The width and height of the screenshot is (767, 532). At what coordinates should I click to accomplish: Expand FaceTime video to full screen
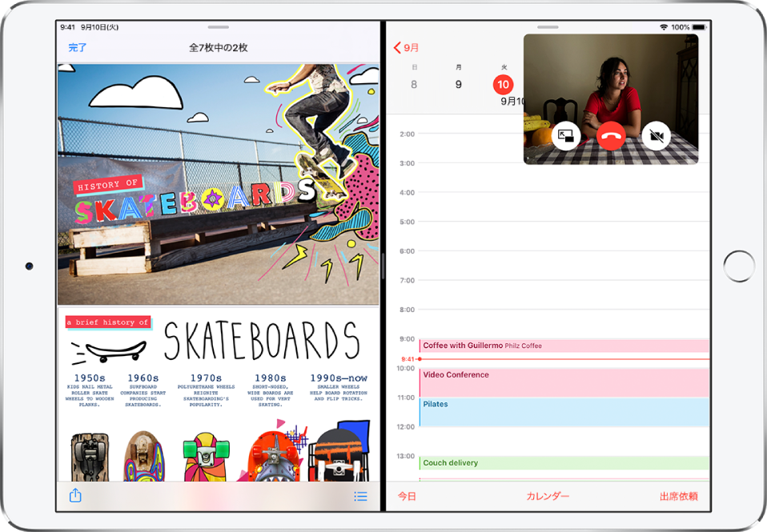[x=566, y=136]
